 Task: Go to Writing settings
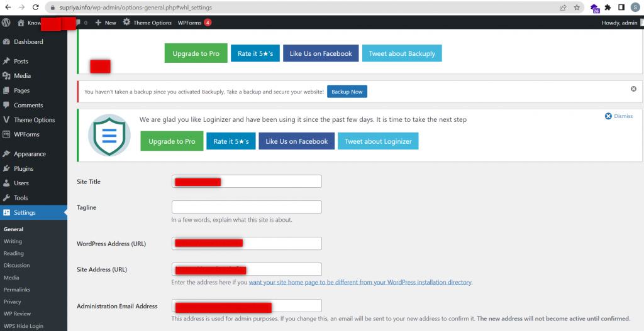(x=13, y=241)
